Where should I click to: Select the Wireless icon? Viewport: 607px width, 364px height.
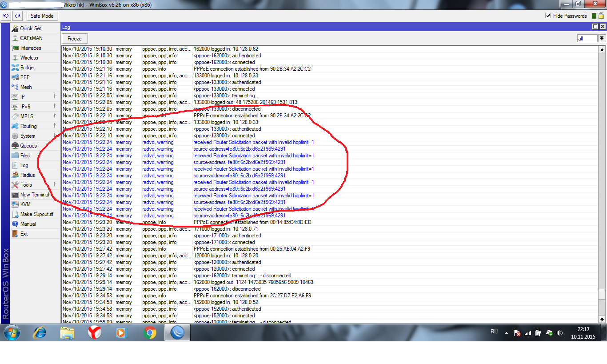pos(15,58)
